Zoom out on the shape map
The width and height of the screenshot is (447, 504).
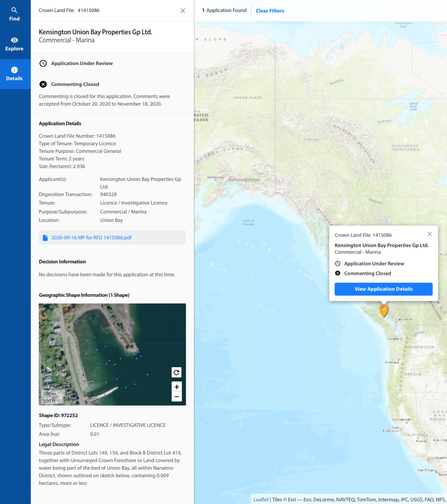point(176,397)
